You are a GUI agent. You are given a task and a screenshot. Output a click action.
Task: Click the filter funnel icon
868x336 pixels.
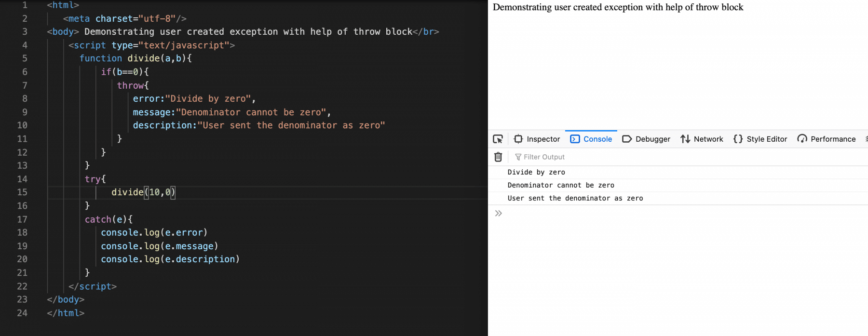point(518,157)
